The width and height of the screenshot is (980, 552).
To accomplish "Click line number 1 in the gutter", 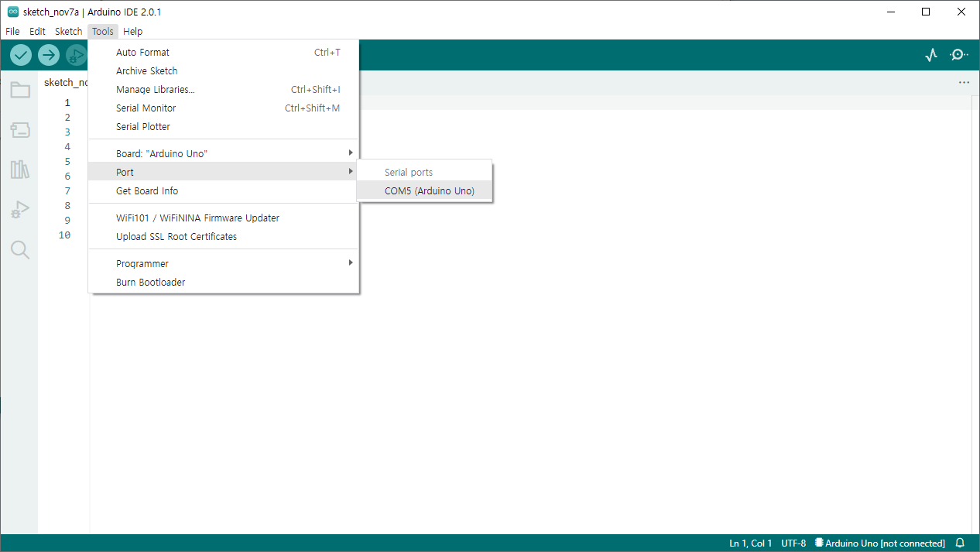I will coord(67,103).
